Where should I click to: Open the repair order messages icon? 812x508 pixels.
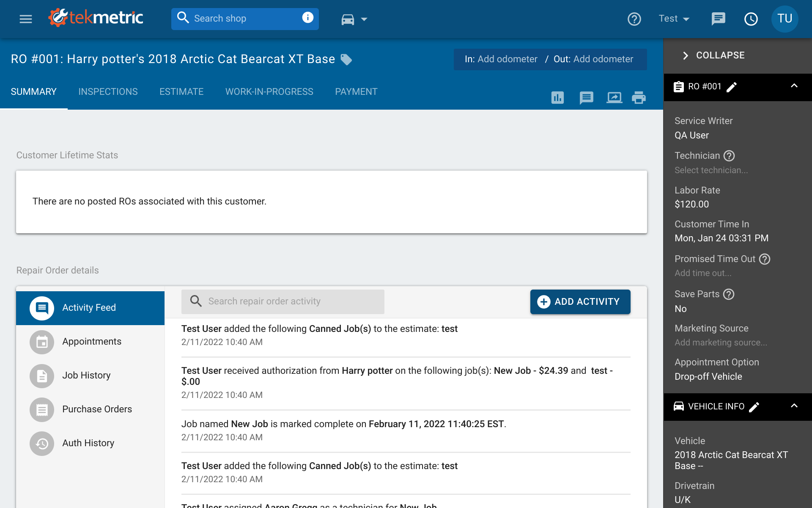[x=587, y=98]
